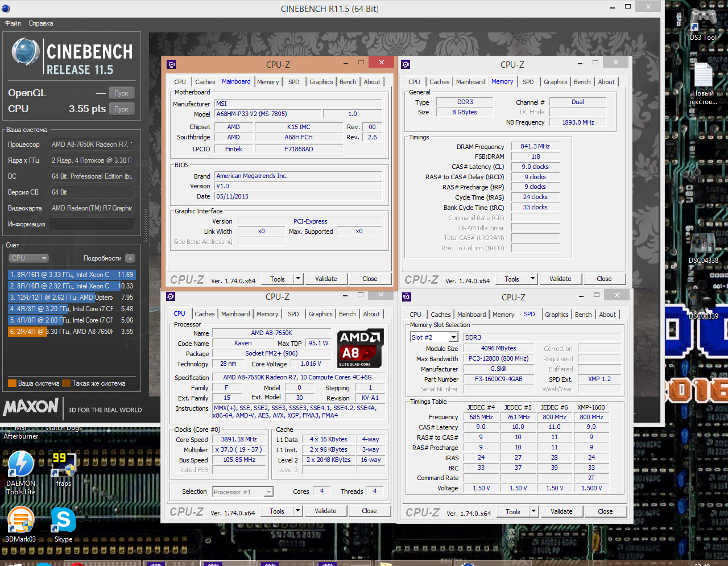
Task: Open the CPU ranking dropdown in Cinebench
Action: pyautogui.click(x=28, y=258)
